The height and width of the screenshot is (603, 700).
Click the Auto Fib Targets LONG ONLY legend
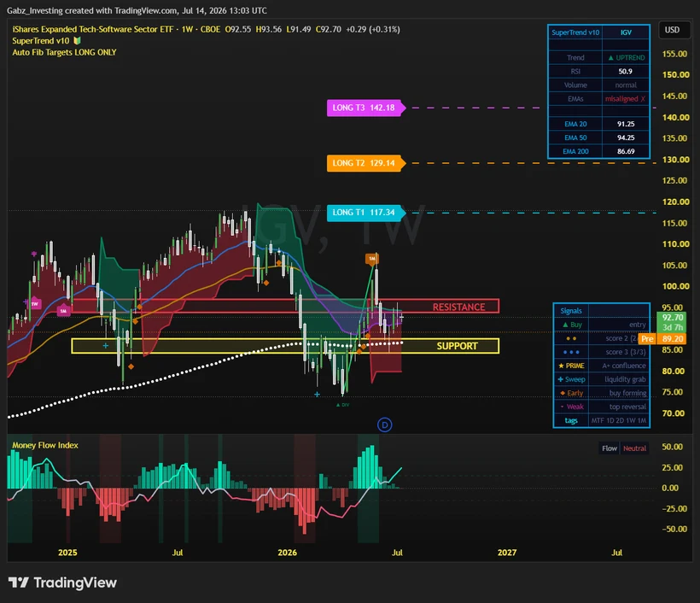tap(64, 52)
